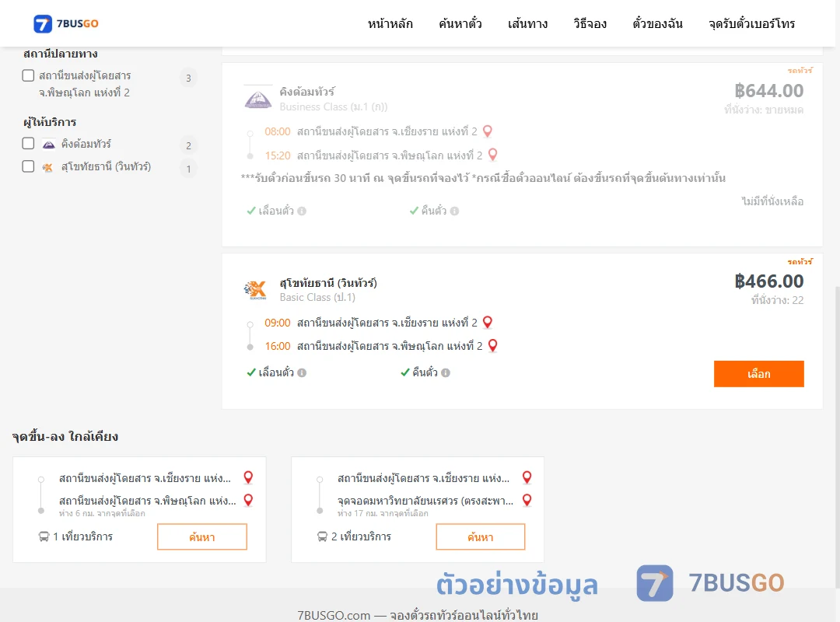The height and width of the screenshot is (622, 840).
Task: Click the คิงด้อมทัวร์ trip card logo
Action: click(257, 97)
